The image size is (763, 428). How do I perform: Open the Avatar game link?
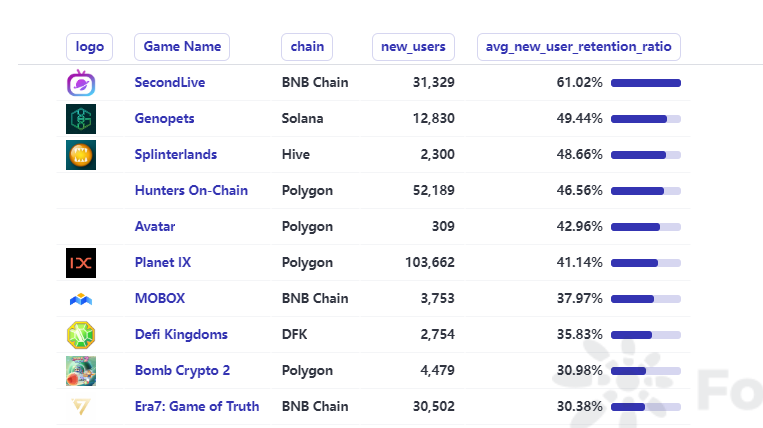pyautogui.click(x=155, y=227)
